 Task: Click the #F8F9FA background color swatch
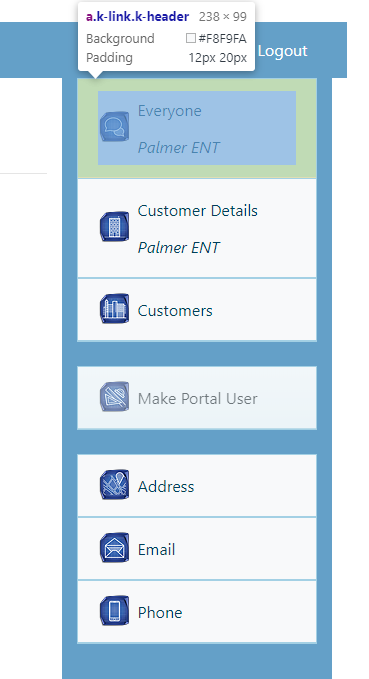click(x=191, y=38)
